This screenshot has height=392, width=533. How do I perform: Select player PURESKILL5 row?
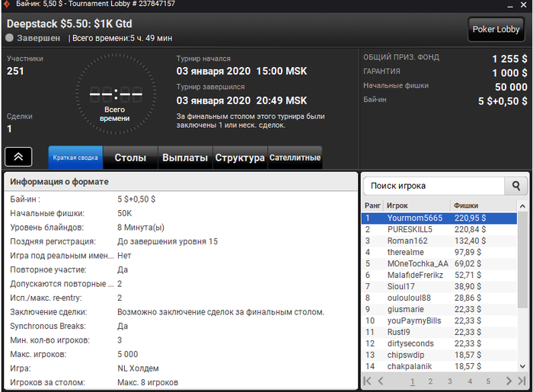[x=439, y=230]
